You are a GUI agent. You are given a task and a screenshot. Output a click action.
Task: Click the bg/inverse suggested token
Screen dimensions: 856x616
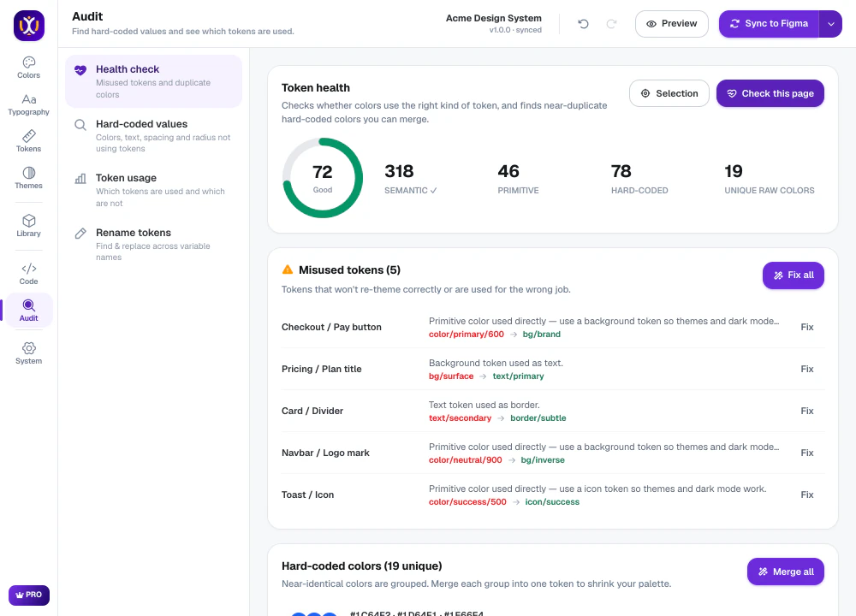tap(543, 460)
